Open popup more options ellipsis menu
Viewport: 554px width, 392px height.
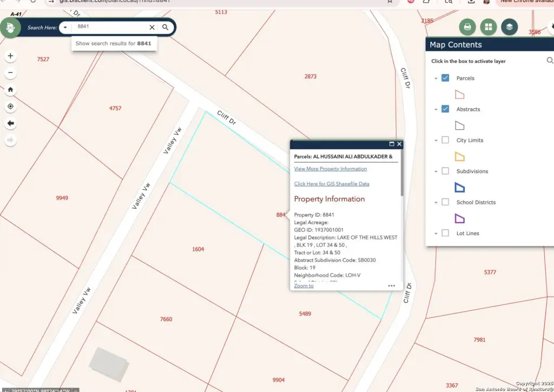(391, 285)
